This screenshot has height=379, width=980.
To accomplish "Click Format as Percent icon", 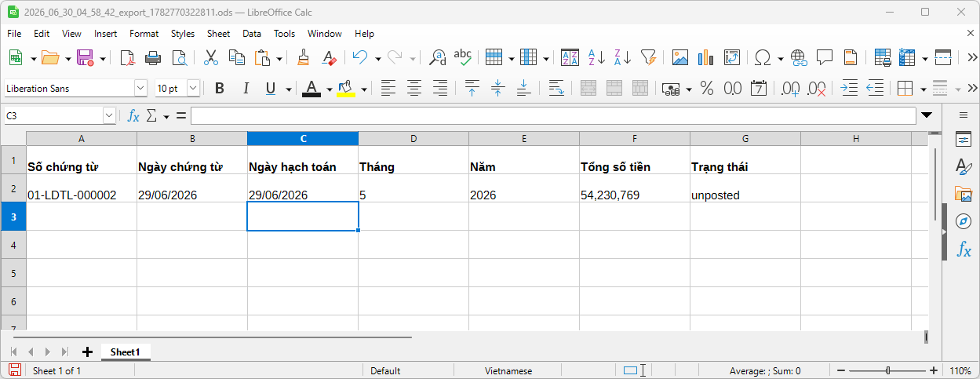I will [x=707, y=89].
